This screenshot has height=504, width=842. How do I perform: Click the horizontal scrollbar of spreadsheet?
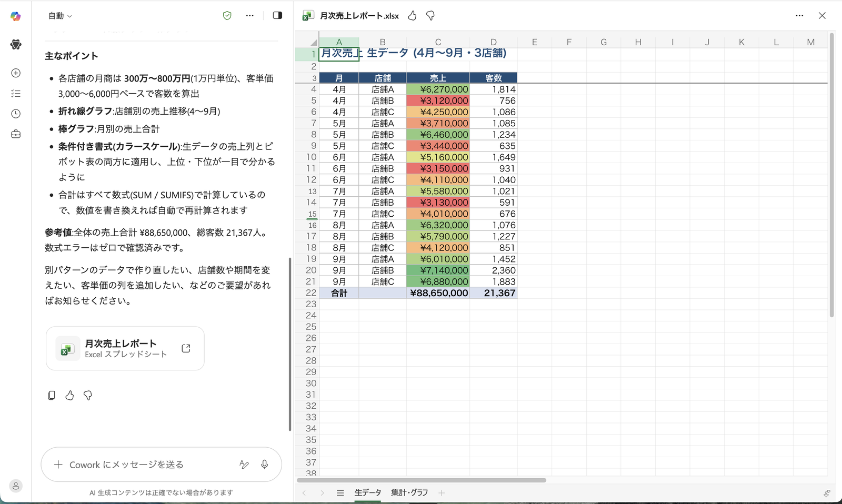(422, 480)
